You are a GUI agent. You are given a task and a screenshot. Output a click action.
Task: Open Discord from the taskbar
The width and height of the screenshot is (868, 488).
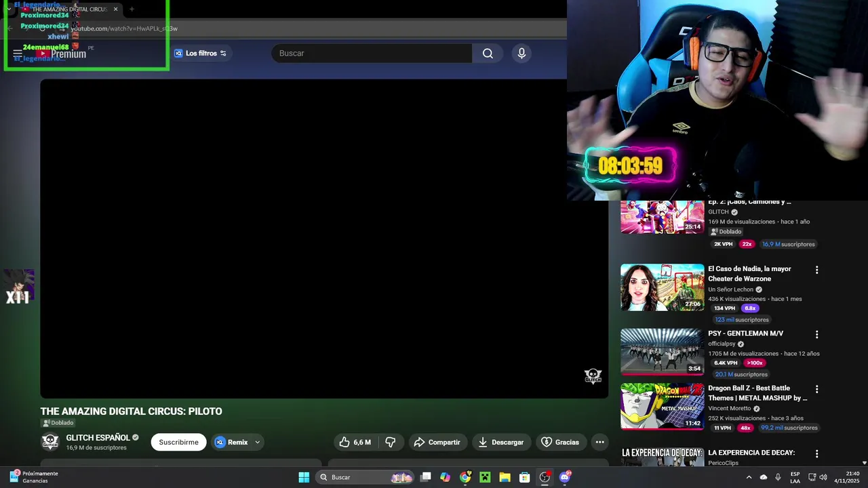pyautogui.click(x=565, y=477)
